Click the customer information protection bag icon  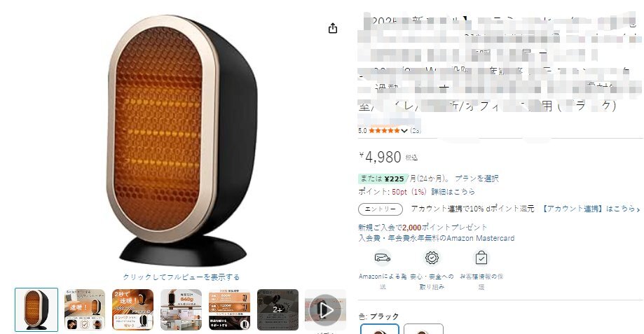point(481,258)
